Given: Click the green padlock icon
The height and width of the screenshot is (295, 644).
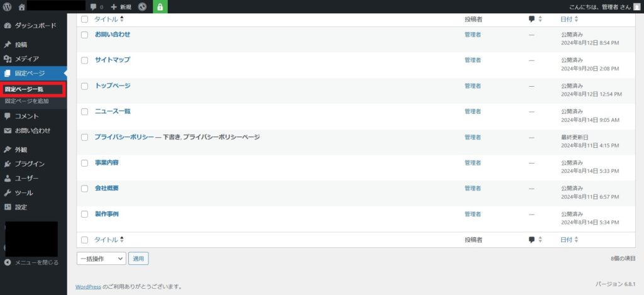Looking at the screenshot, I should 160,7.
